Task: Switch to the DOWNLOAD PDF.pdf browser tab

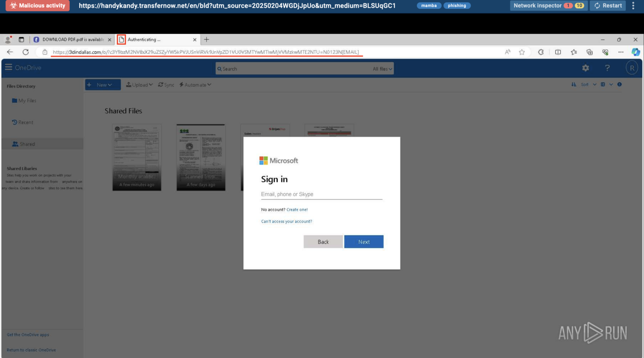Action: [73, 39]
